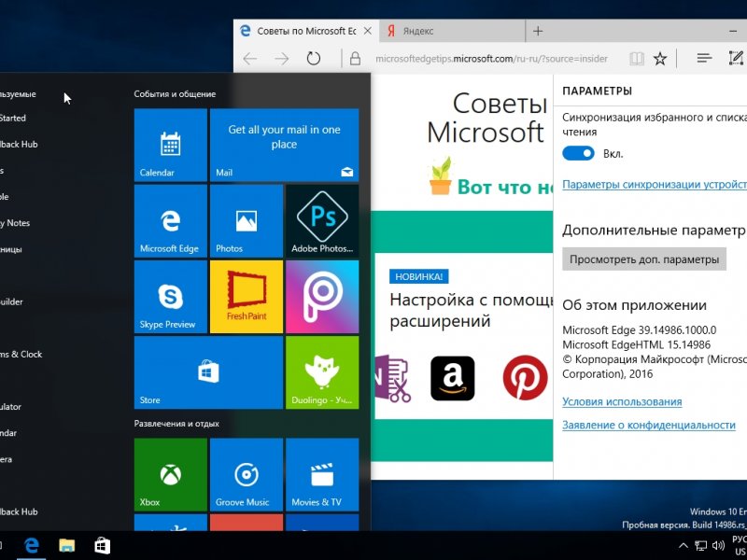Image resolution: width=747 pixels, height=560 pixels.
Task: Click the network icon in system tray
Action: [x=701, y=545]
